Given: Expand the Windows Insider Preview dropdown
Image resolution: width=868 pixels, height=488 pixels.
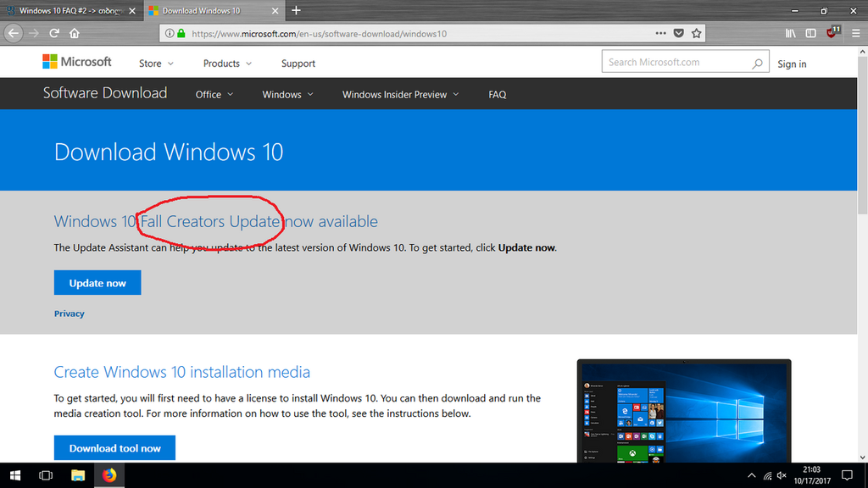Looking at the screenshot, I should (x=400, y=95).
